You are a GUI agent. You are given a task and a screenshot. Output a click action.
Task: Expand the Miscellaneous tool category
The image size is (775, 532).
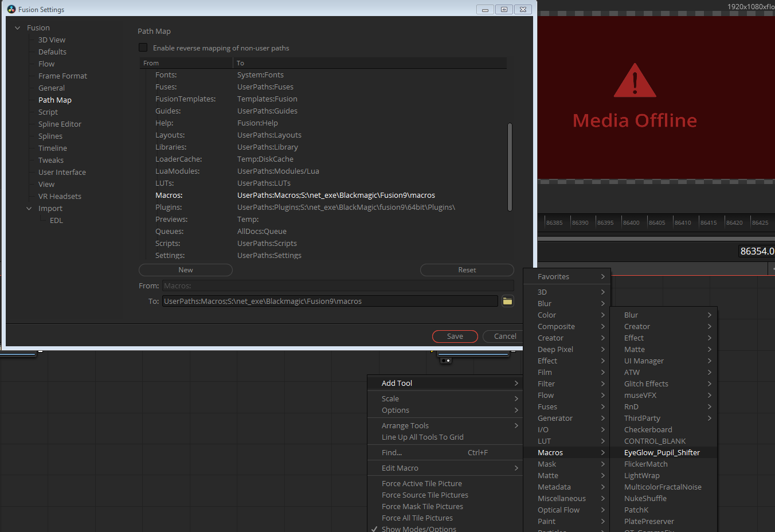[567, 498]
